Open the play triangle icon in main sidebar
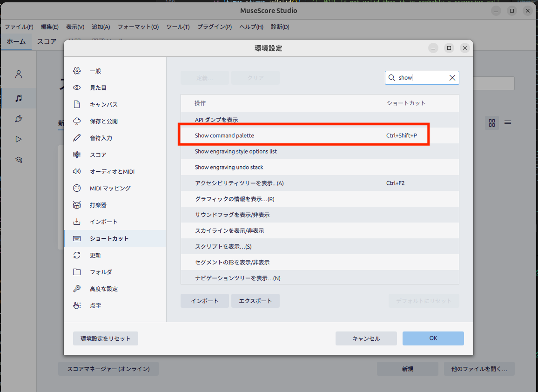Viewport: 538px width, 392px height. click(x=19, y=139)
